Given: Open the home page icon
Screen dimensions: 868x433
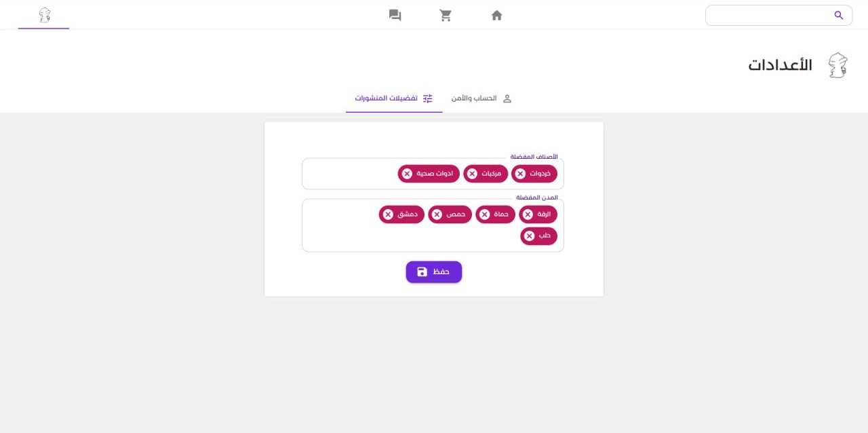Looking at the screenshot, I should pos(496,15).
